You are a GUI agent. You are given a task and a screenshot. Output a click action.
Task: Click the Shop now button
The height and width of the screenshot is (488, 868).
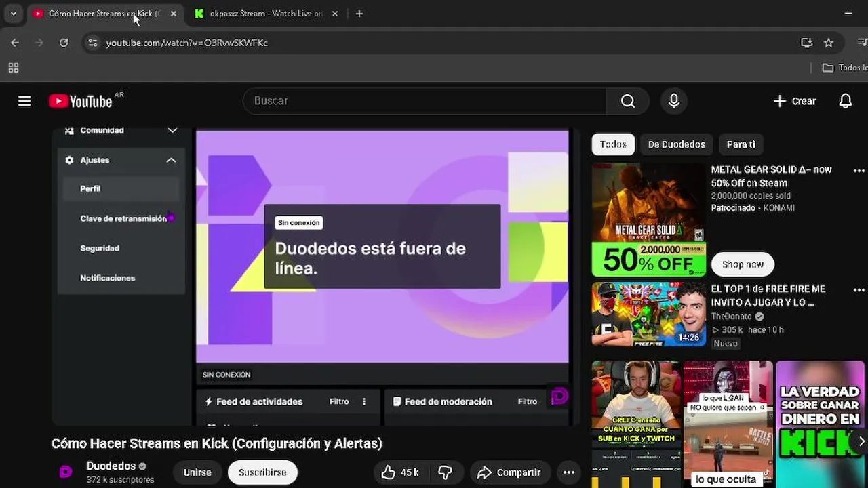(743, 264)
